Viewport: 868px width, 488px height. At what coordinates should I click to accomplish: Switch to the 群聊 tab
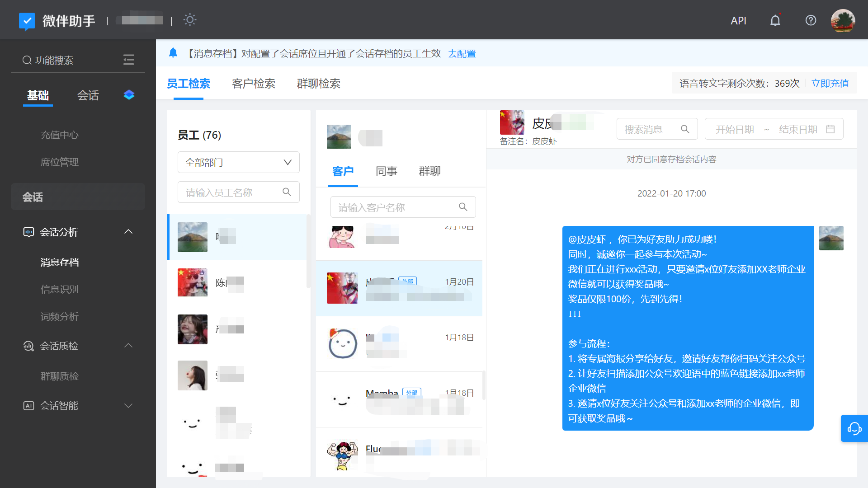coord(429,171)
